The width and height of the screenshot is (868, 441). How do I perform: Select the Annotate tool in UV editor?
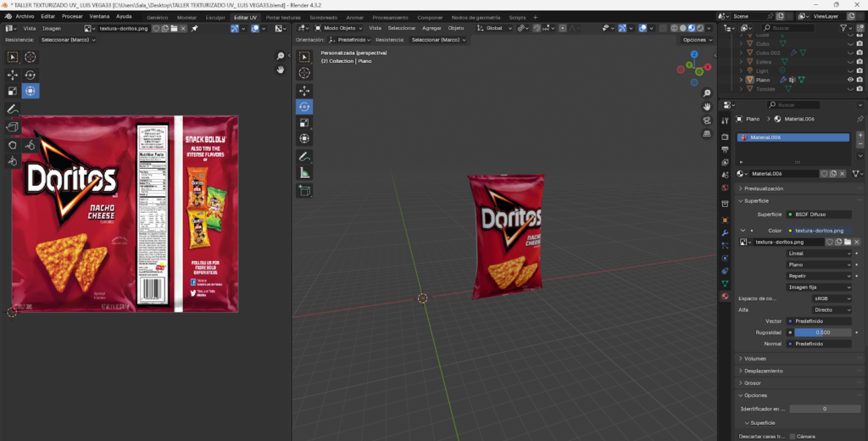click(12, 109)
